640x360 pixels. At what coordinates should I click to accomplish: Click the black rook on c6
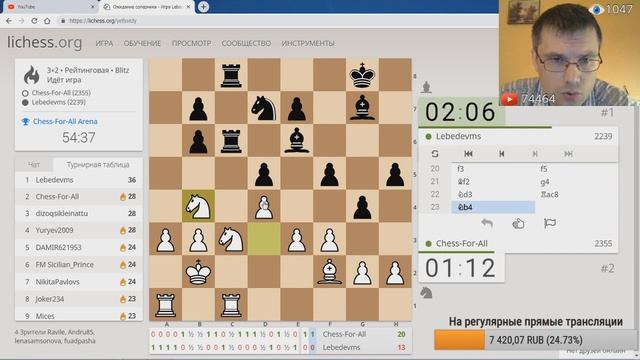click(x=231, y=141)
